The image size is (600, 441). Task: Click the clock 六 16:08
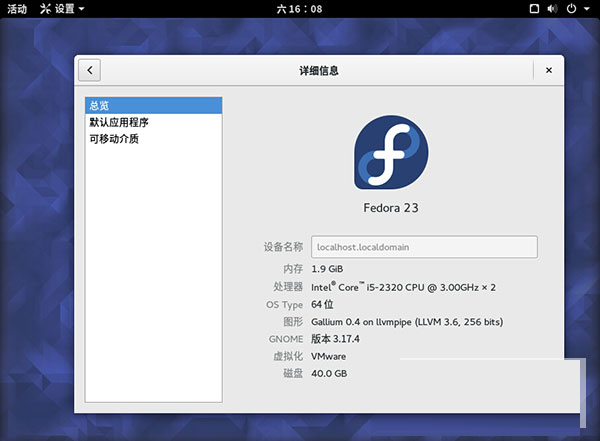click(299, 9)
